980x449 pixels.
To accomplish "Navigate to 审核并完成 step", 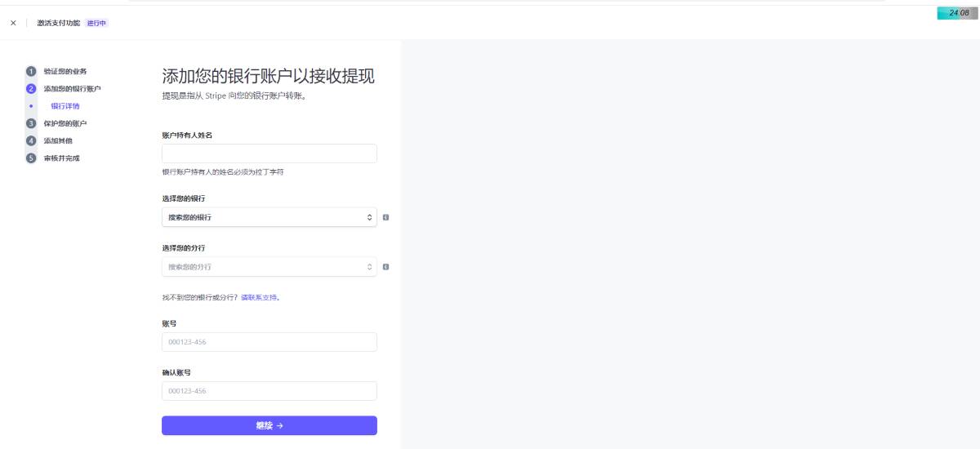I will (62, 158).
